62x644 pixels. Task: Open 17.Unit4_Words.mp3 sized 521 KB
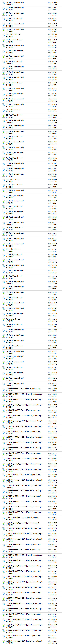pos(31,84)
